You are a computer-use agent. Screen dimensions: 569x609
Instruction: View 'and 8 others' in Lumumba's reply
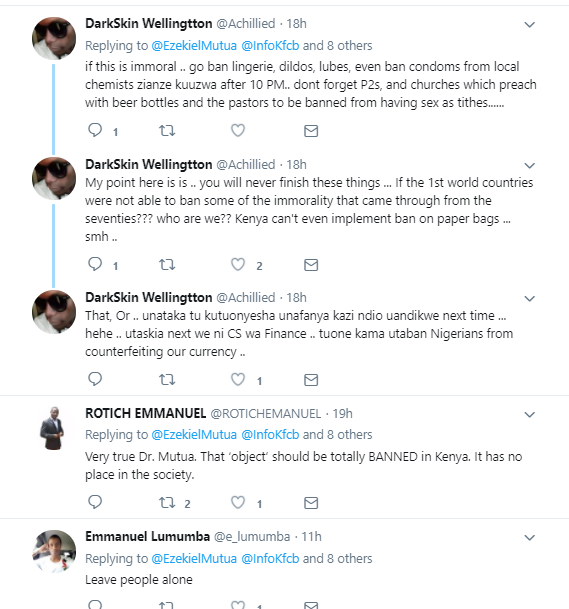click(337, 559)
